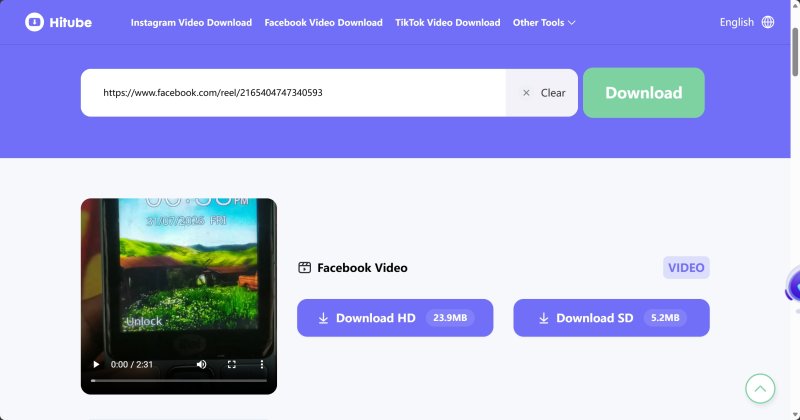Click scrollbar down arrow

(x=795, y=415)
